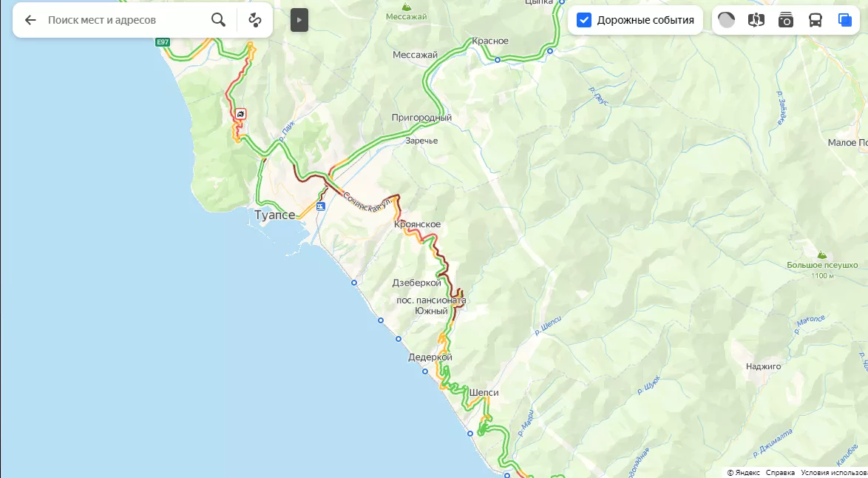This screenshot has height=478, width=868.
Task: Show the photos layer camera icon
Action: [785, 20]
